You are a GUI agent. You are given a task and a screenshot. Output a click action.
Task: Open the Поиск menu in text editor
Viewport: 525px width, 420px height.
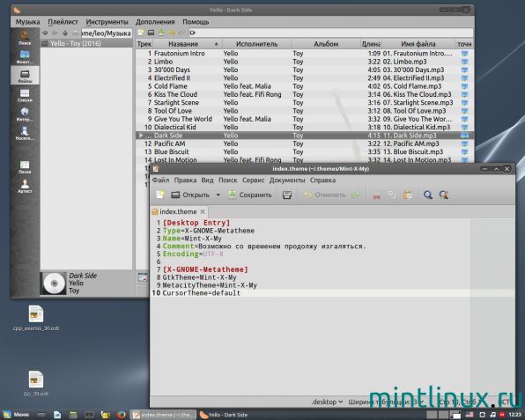coord(228,180)
